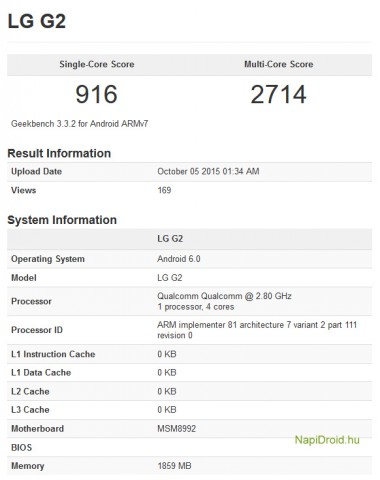The height and width of the screenshot is (480, 380).
Task: Click the Views count 169
Action: point(164,190)
